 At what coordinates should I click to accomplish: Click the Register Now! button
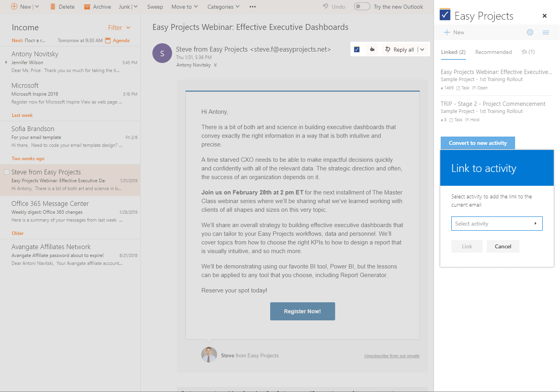(302, 311)
